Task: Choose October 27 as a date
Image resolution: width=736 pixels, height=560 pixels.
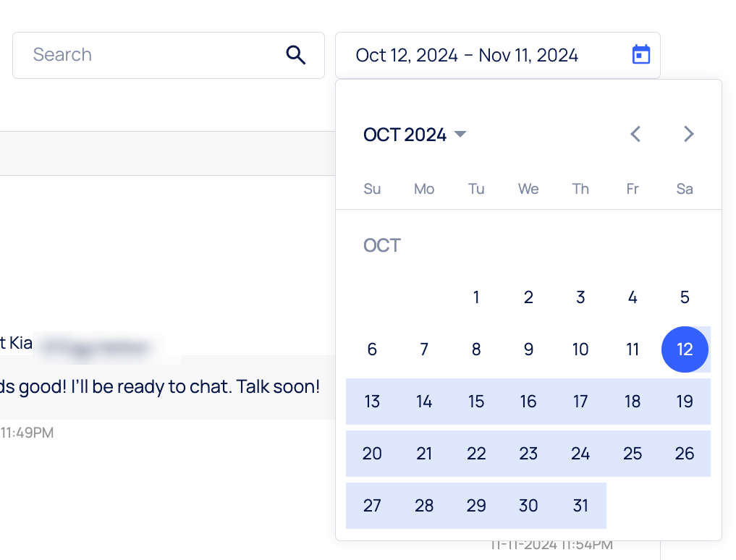Action: (372, 506)
